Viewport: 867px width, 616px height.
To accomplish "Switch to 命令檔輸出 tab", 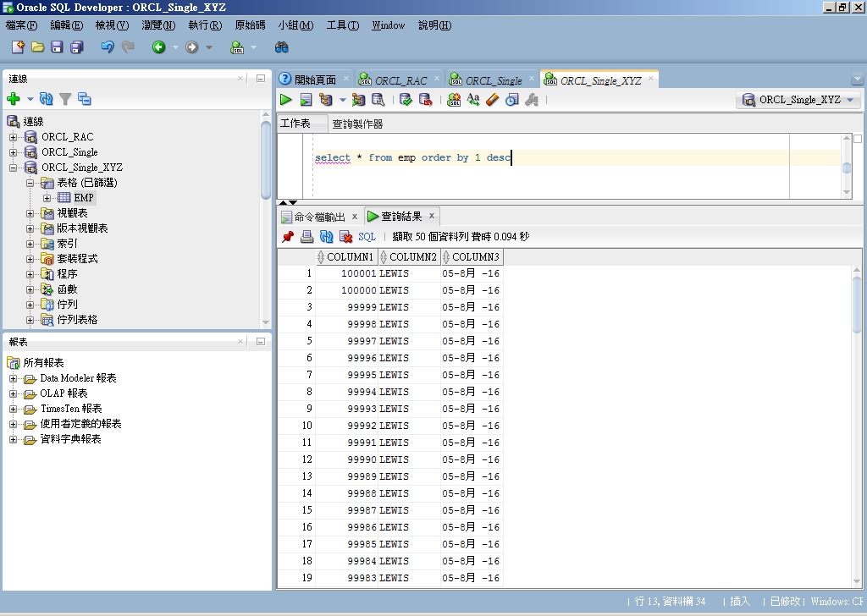I will point(319,217).
